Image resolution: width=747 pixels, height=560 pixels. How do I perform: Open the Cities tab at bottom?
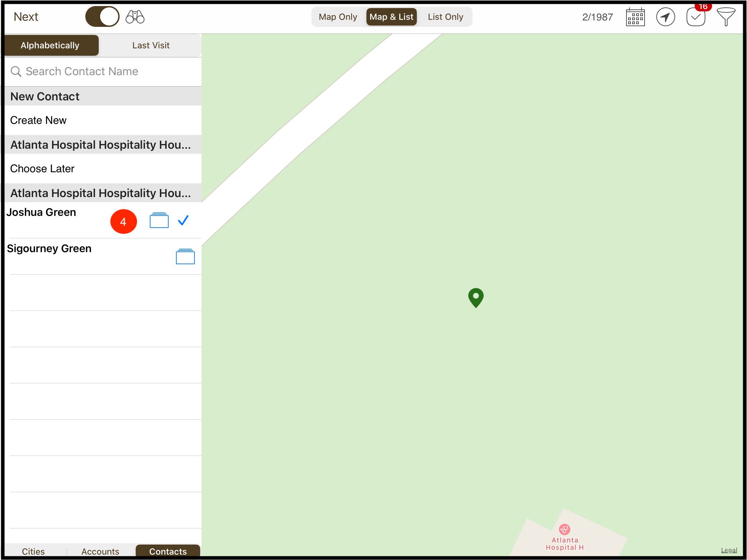click(x=33, y=551)
